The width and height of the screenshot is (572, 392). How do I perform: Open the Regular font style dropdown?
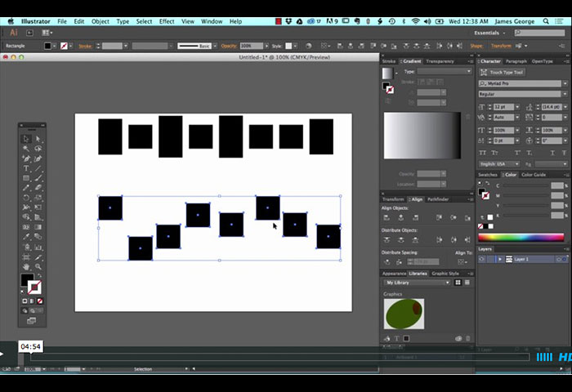[x=565, y=94]
